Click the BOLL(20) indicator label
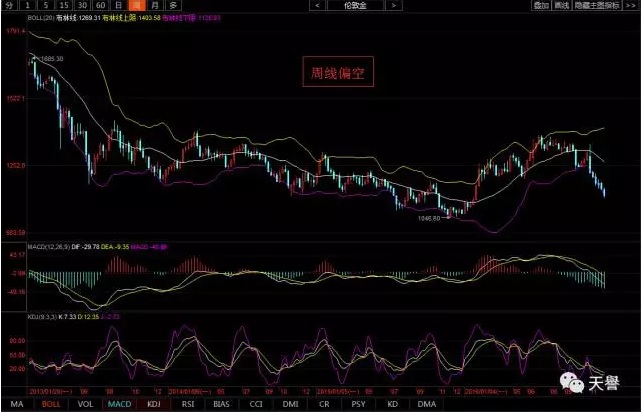The height and width of the screenshot is (412, 642). point(41,18)
